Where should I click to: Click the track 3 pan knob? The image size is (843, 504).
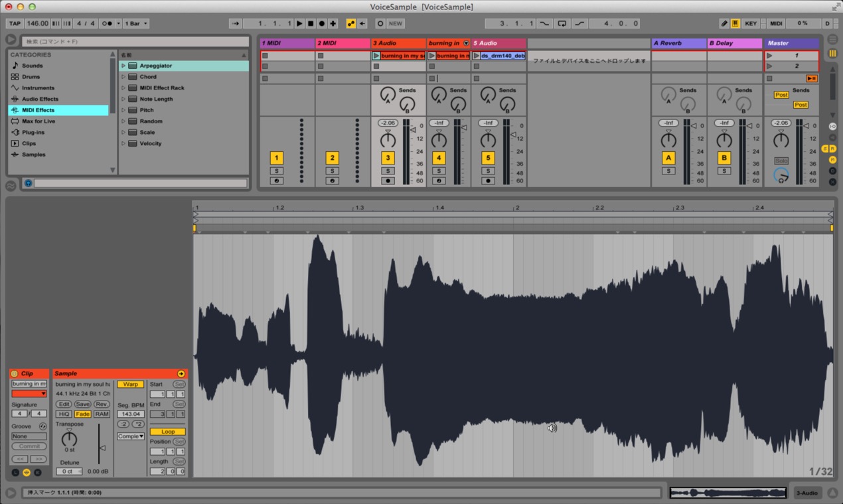(388, 140)
